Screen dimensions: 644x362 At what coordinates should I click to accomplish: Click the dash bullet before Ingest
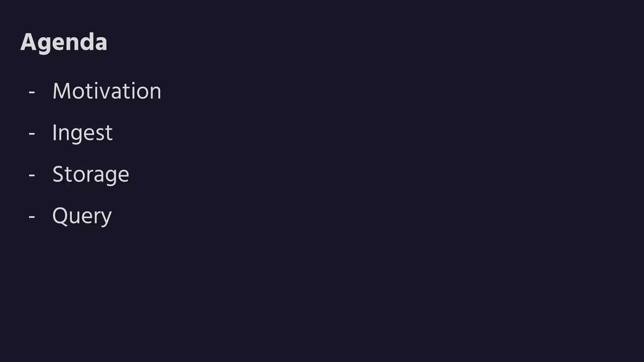(32, 134)
